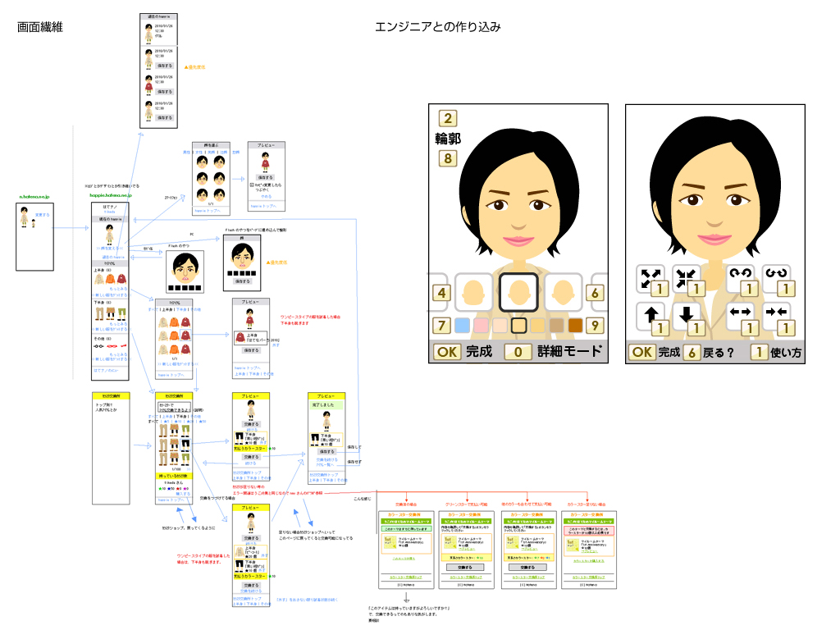Click the red hoodie avatar in top プレビュー screen

tap(265, 162)
